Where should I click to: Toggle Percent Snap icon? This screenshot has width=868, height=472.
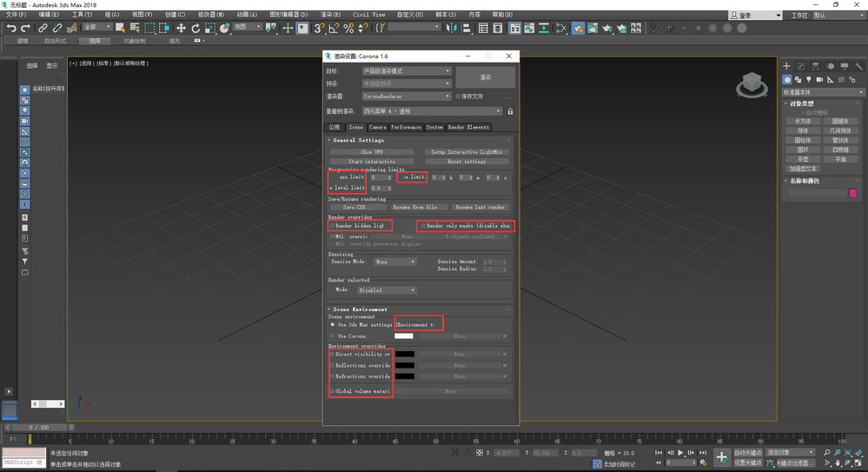348,28
